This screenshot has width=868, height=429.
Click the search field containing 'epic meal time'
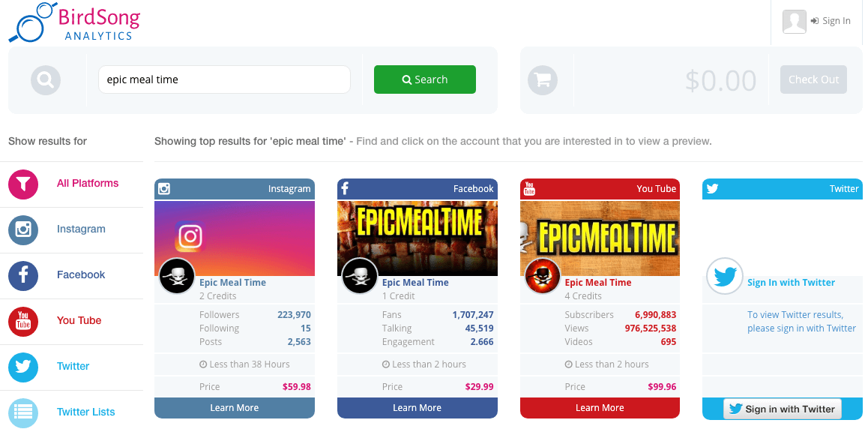click(224, 79)
